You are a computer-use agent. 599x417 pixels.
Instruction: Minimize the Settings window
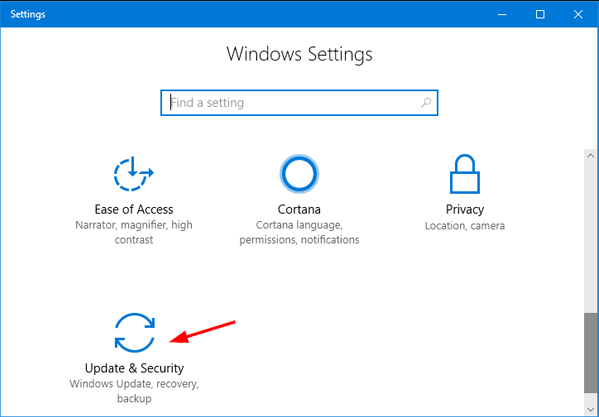(x=502, y=14)
